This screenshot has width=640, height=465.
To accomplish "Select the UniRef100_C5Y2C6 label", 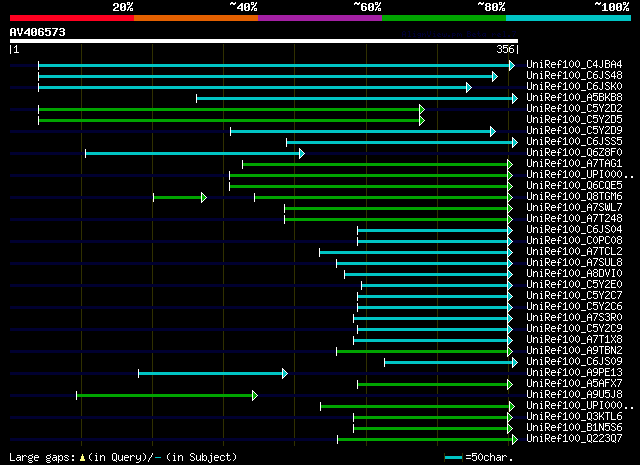I will [574, 307].
